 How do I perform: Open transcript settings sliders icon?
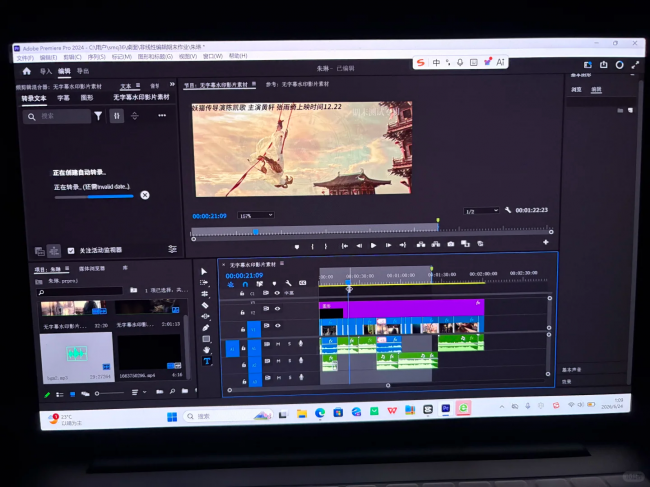coord(172,249)
